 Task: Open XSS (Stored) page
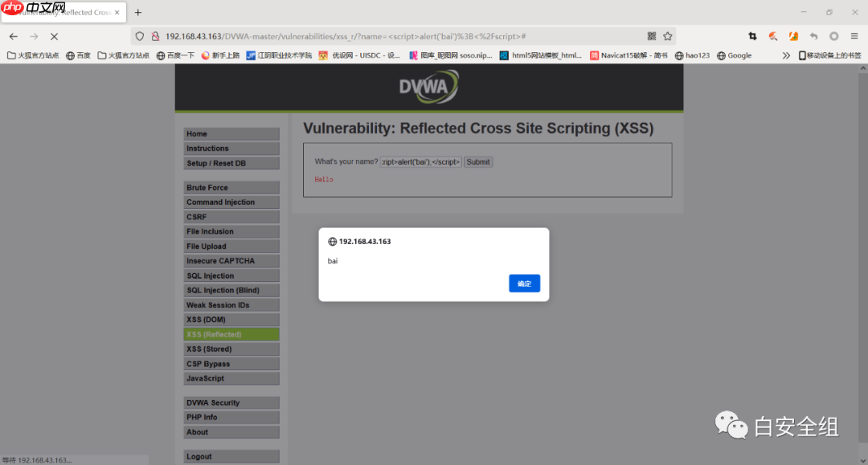pyautogui.click(x=231, y=349)
